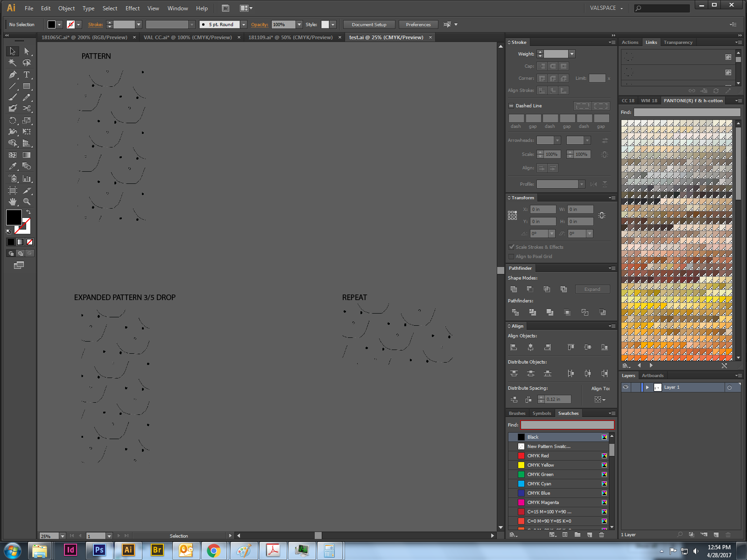Select the Pencil tool
The image size is (747, 560).
coord(27,97)
